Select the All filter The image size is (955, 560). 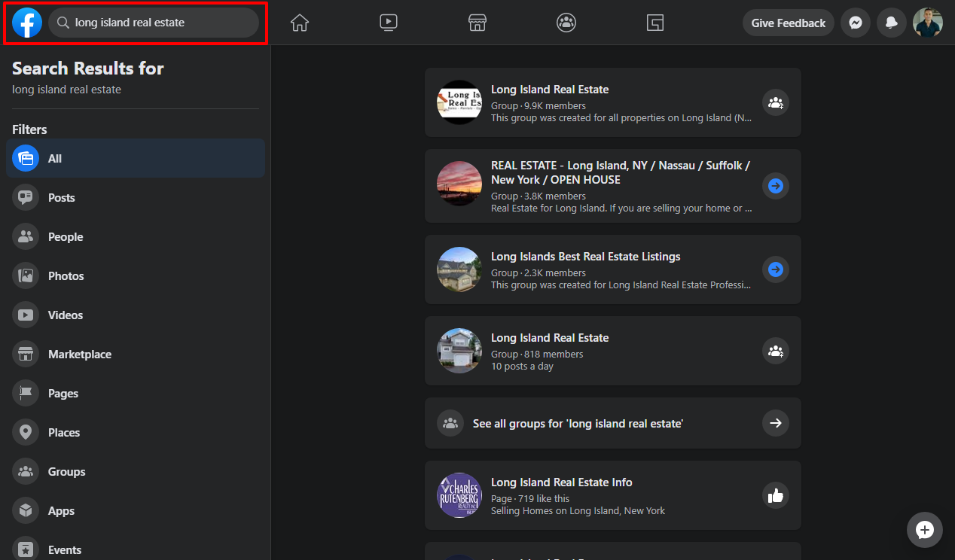point(136,158)
